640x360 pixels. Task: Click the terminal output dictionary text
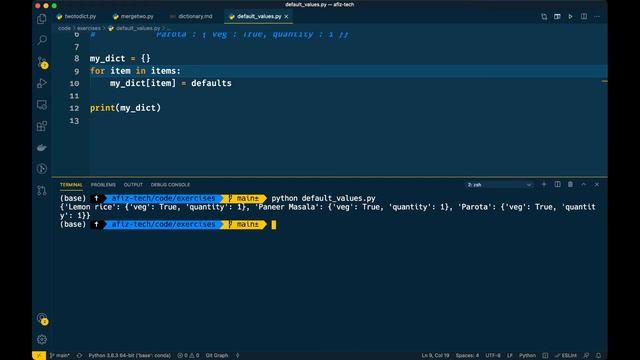tap(327, 211)
